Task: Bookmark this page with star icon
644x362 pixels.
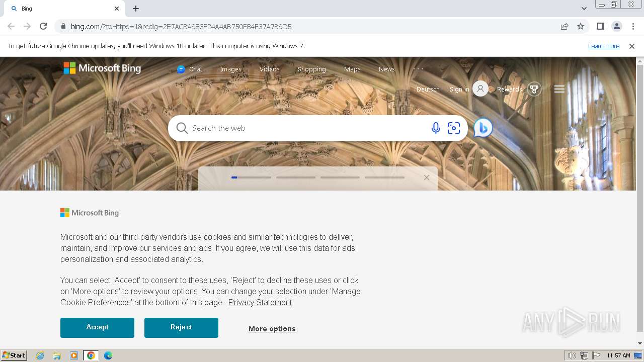Action: [581, 26]
